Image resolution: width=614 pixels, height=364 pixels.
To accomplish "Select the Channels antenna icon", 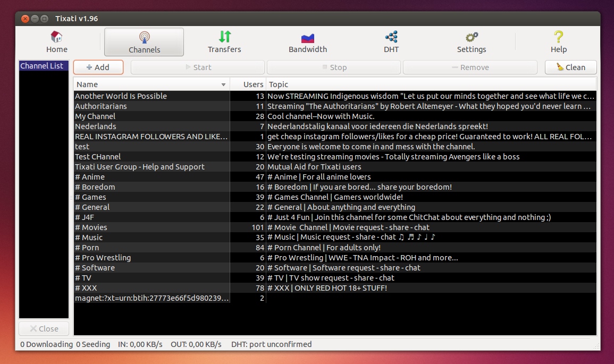I will [144, 38].
